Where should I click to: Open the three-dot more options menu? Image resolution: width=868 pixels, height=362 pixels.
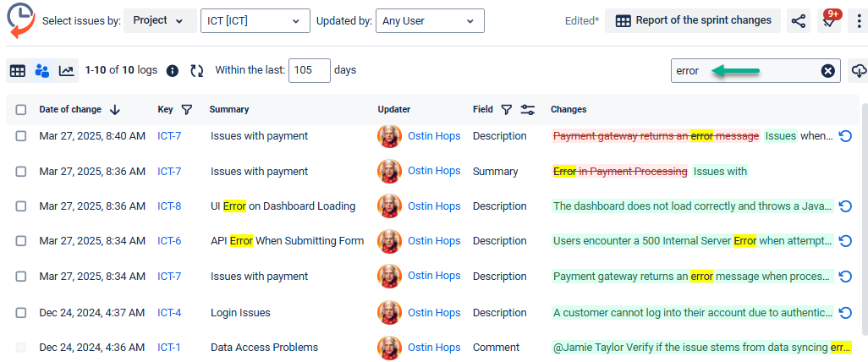[x=860, y=21]
